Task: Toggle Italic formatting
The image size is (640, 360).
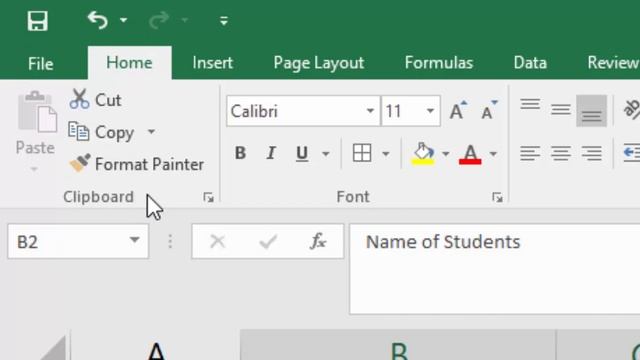Action: pyautogui.click(x=271, y=153)
